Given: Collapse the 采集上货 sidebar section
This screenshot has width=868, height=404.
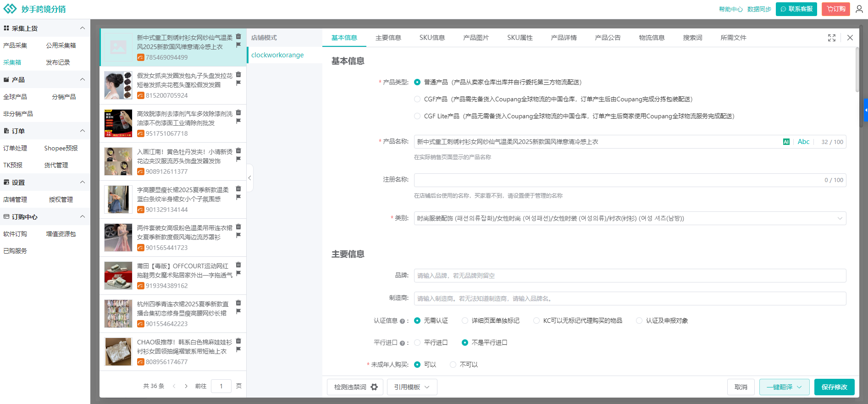Looking at the screenshot, I should [83, 28].
